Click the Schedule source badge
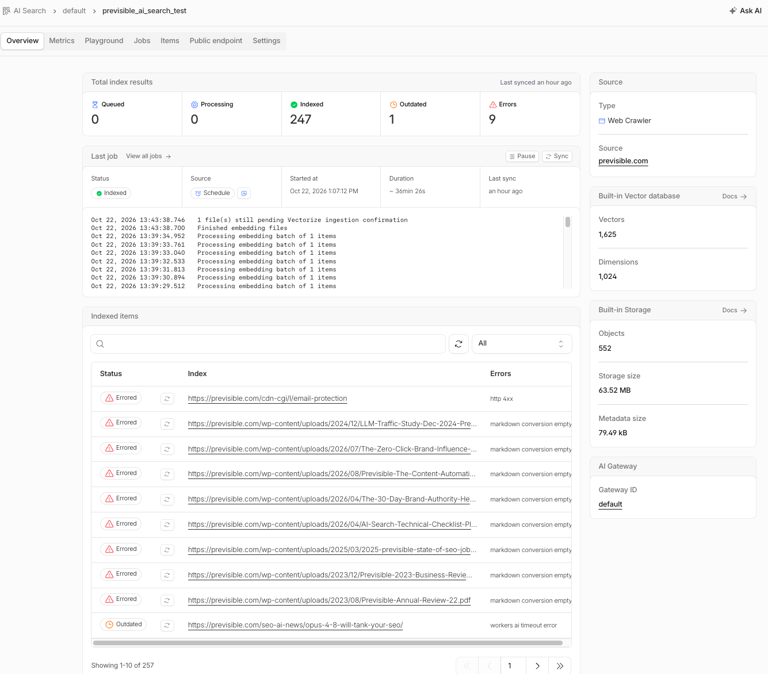Viewport: 768px width, 674px height. 213,193
